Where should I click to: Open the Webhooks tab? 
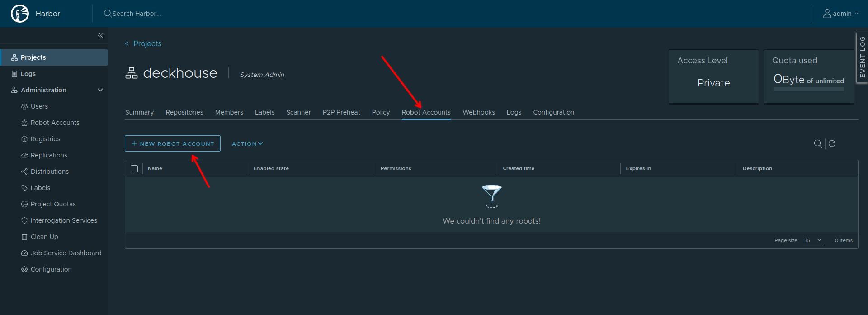pos(479,112)
